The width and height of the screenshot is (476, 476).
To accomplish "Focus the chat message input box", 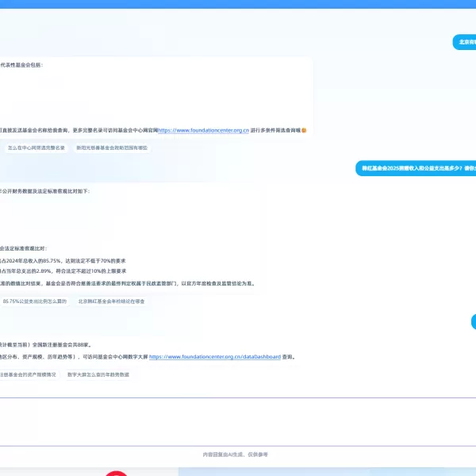I will click(238, 422).
